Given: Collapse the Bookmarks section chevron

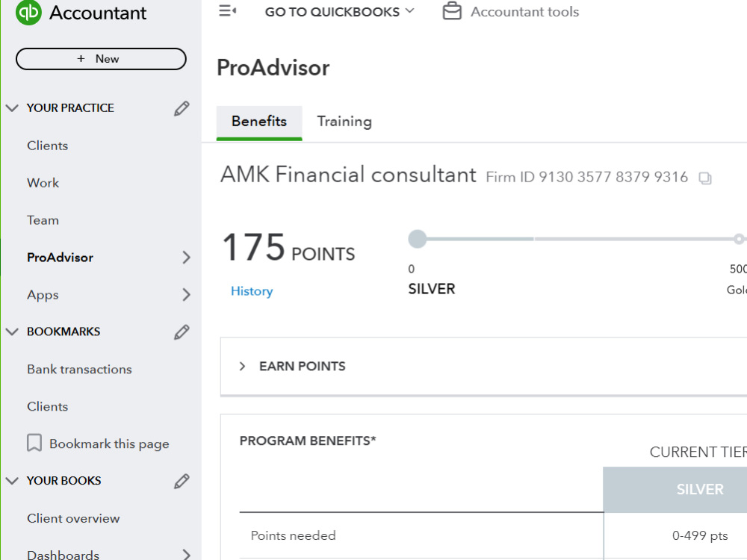Looking at the screenshot, I should tap(12, 332).
